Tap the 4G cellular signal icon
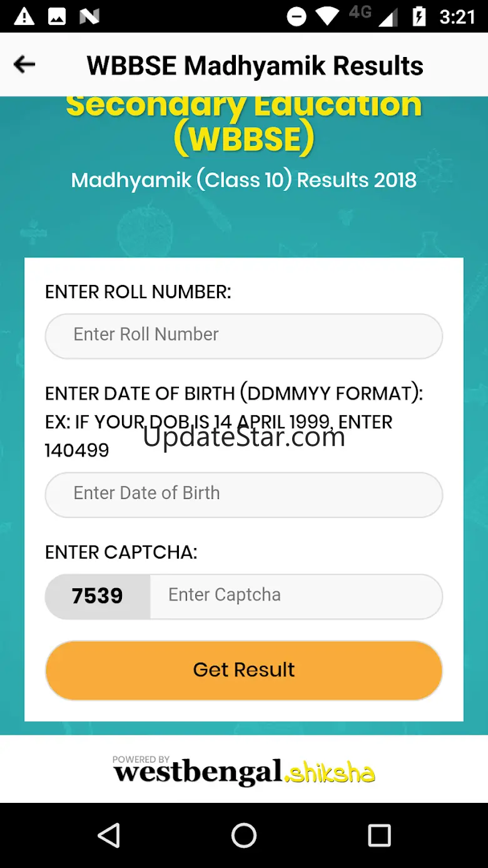Viewport: 488px width, 868px height. [x=374, y=16]
